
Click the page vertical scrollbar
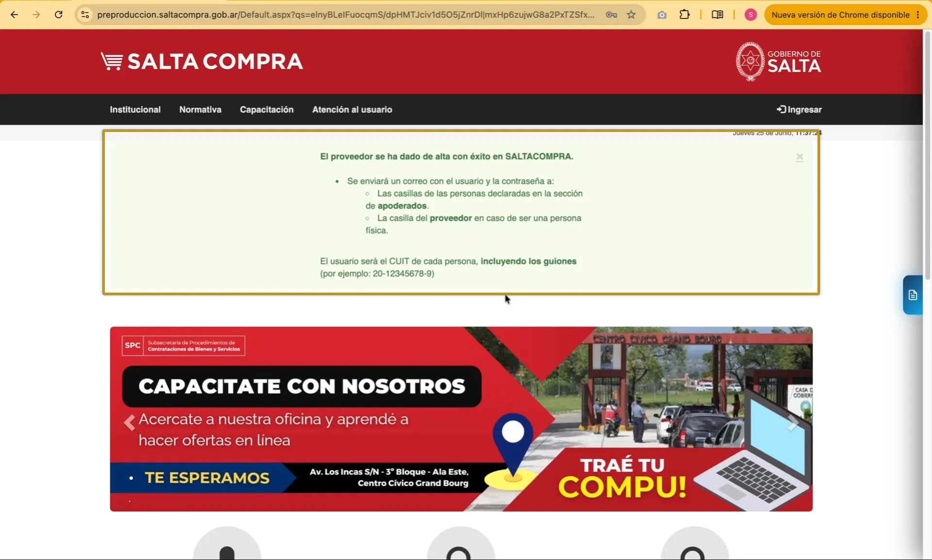click(927, 155)
